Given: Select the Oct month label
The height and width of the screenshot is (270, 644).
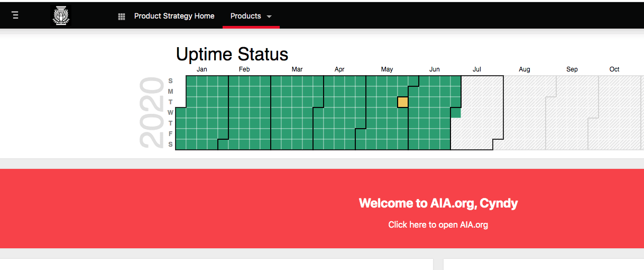Looking at the screenshot, I should [x=614, y=69].
